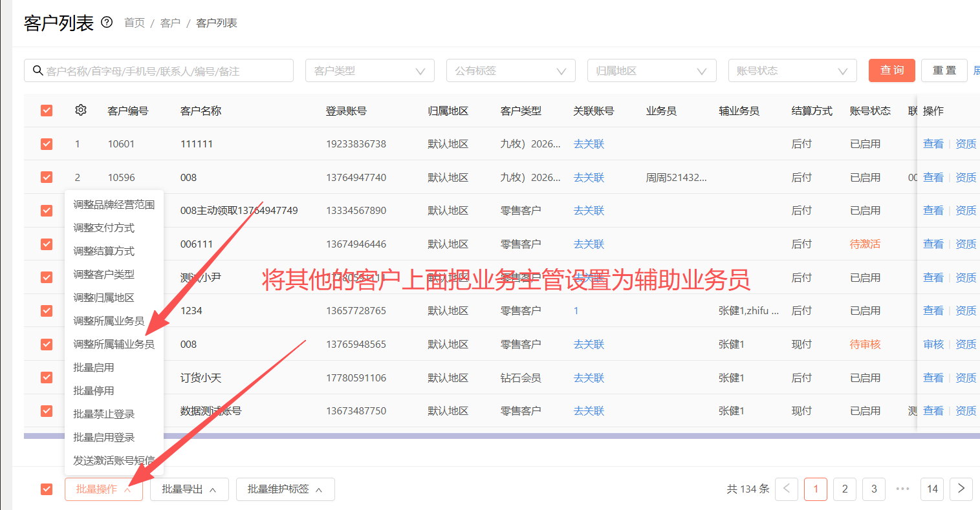Toggle checkbox for row 006111
980x510 pixels.
point(47,244)
